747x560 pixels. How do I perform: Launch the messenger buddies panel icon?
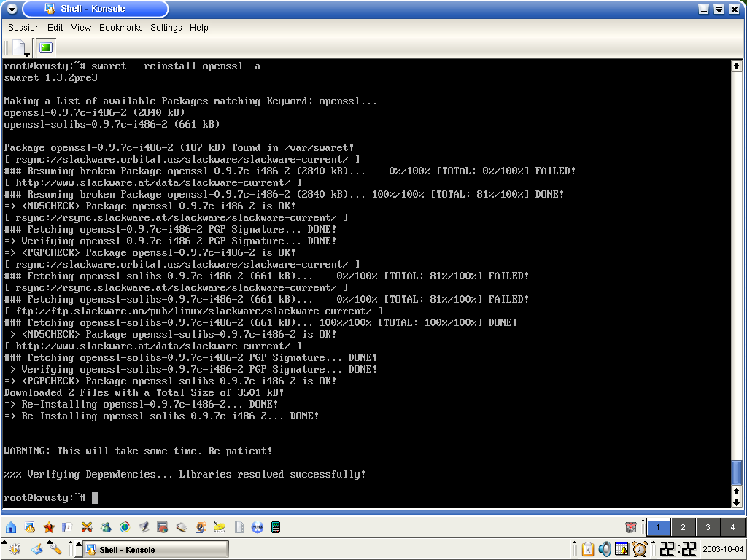click(x=106, y=527)
